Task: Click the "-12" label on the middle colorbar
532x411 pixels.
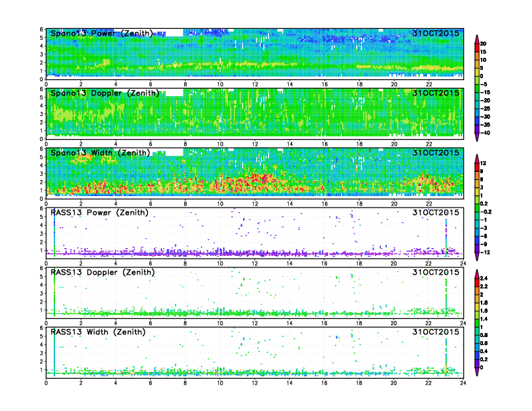Action: pyautogui.click(x=485, y=253)
